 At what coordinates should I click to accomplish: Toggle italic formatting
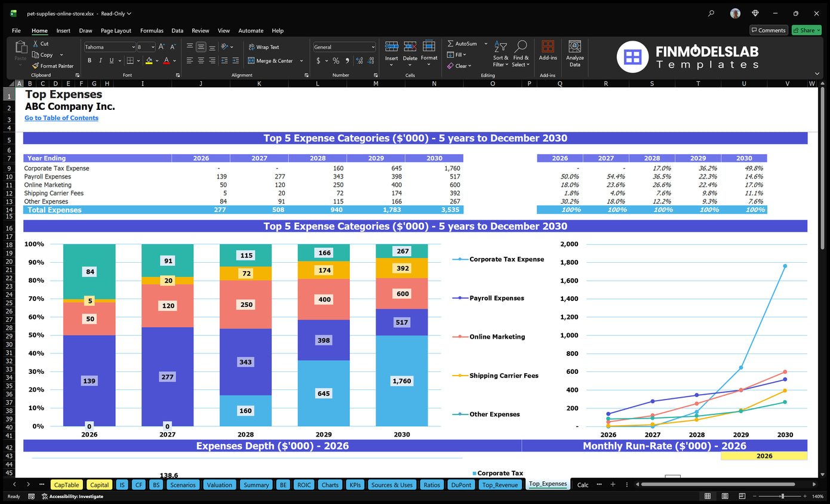pos(99,60)
